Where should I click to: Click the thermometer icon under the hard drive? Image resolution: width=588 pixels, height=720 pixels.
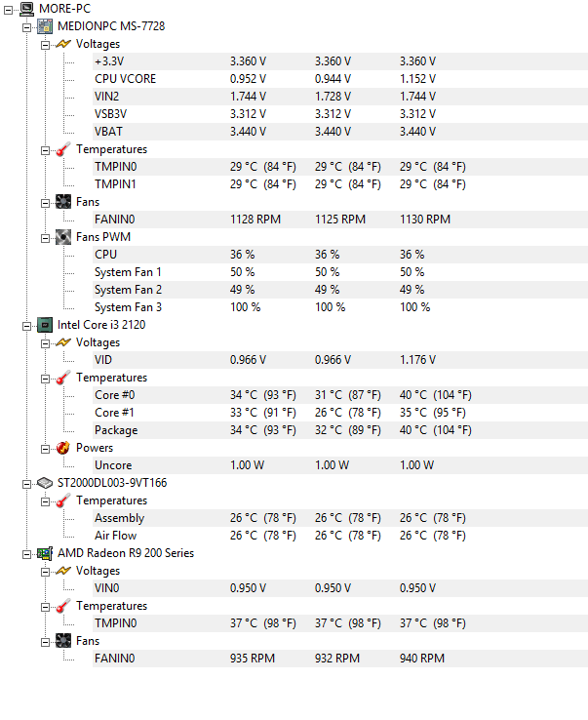click(x=62, y=500)
